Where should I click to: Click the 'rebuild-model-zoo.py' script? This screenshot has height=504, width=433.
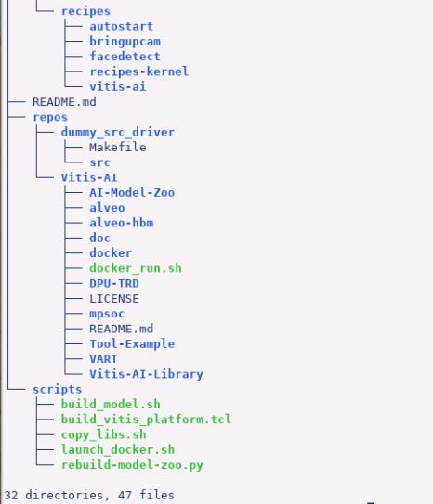[x=132, y=465]
